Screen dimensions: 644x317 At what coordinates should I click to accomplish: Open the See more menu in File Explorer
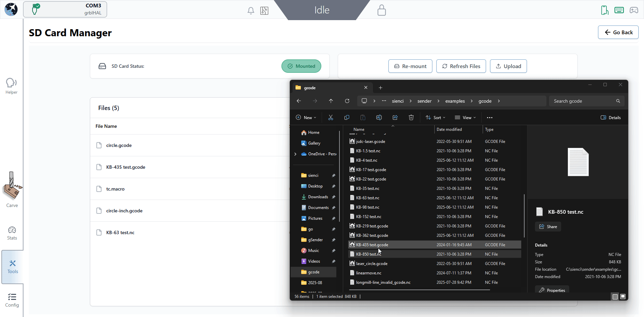490,117
